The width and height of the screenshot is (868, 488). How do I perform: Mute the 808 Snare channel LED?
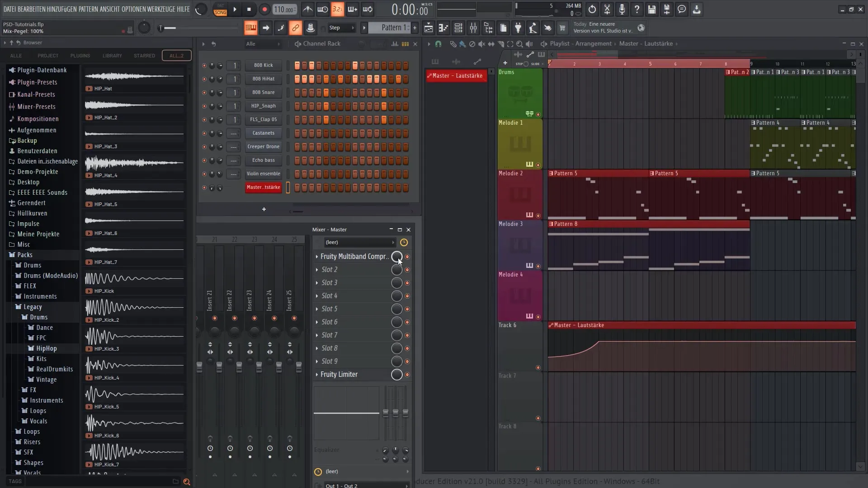coord(204,93)
